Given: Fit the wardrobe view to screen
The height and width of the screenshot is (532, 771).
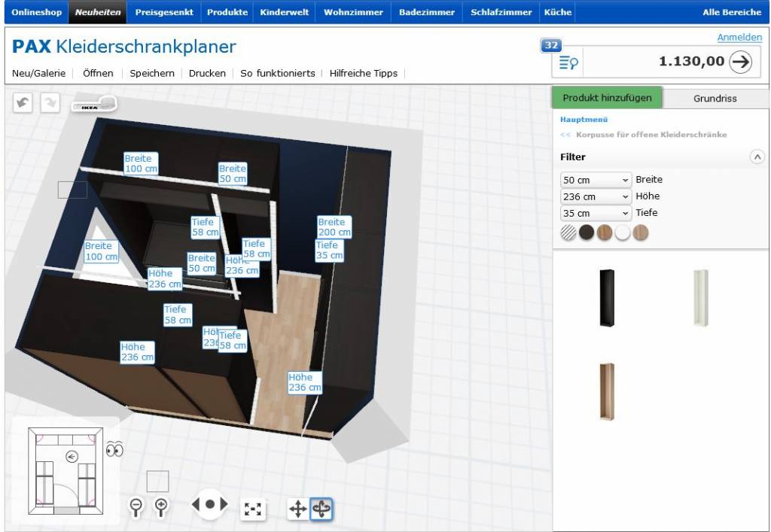Looking at the screenshot, I should pyautogui.click(x=253, y=509).
